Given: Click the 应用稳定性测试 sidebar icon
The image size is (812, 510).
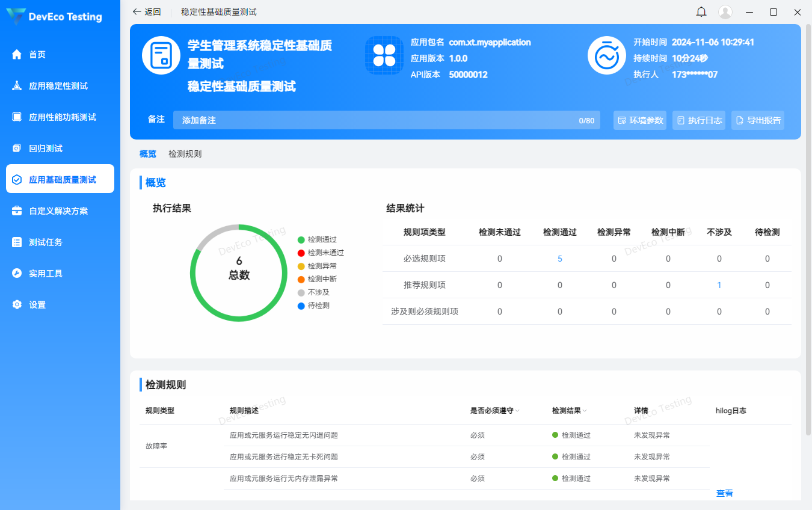Looking at the screenshot, I should tap(17, 86).
